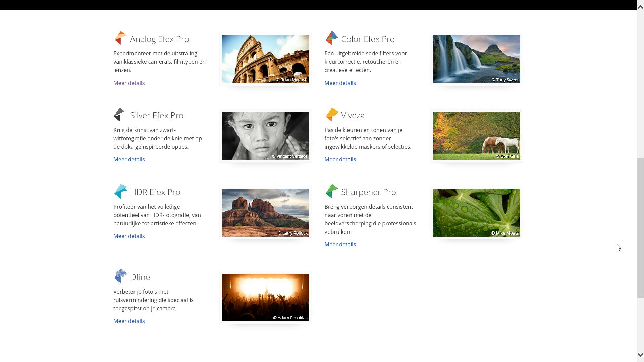Screen dimensions: 644x362
Task: Select the black-and-white child portrait thumbnail
Action: click(265, 136)
